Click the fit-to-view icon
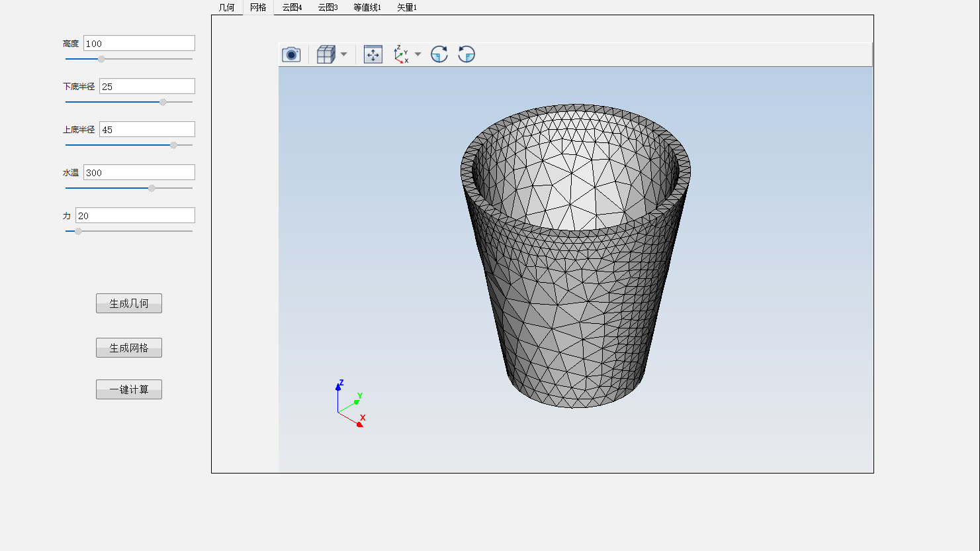The width and height of the screenshot is (980, 551). [x=373, y=54]
